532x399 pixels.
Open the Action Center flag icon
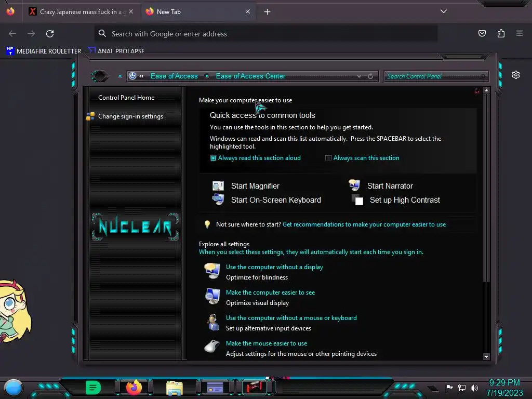click(x=449, y=388)
